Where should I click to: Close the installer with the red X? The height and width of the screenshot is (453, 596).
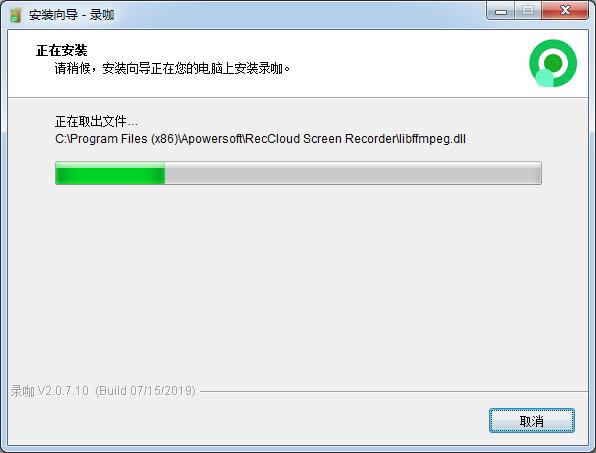565,11
